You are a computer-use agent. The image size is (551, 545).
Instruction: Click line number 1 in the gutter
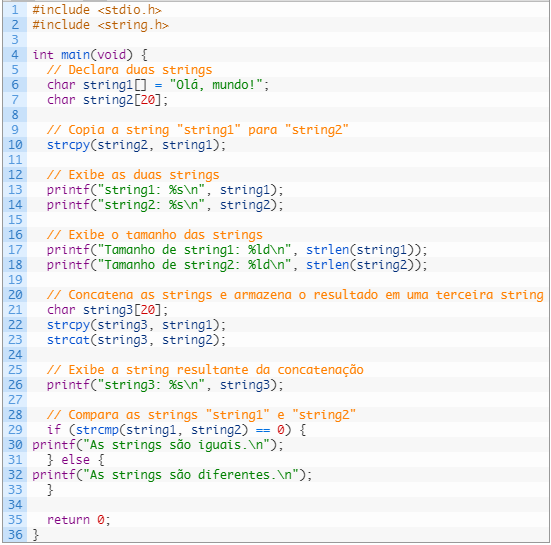(x=15, y=10)
